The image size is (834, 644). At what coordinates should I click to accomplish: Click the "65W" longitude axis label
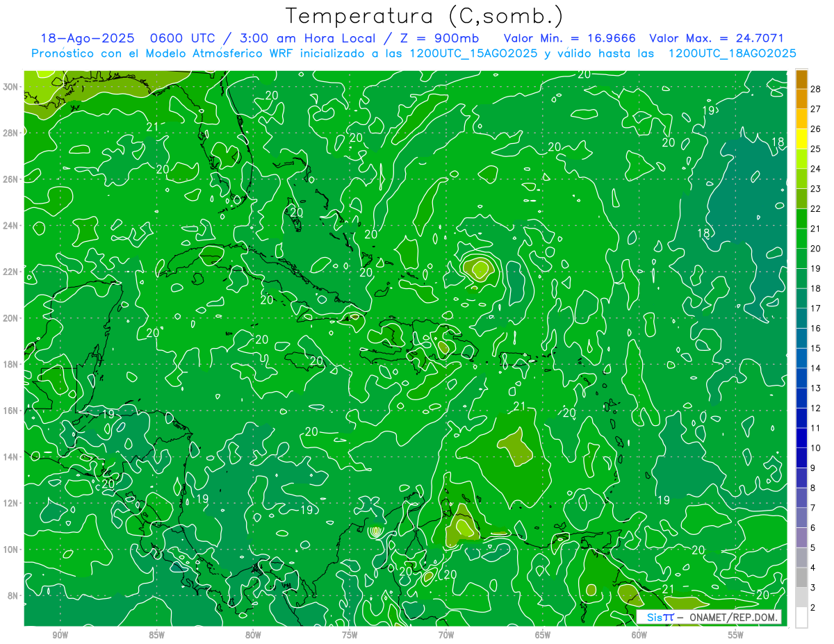coord(543,635)
